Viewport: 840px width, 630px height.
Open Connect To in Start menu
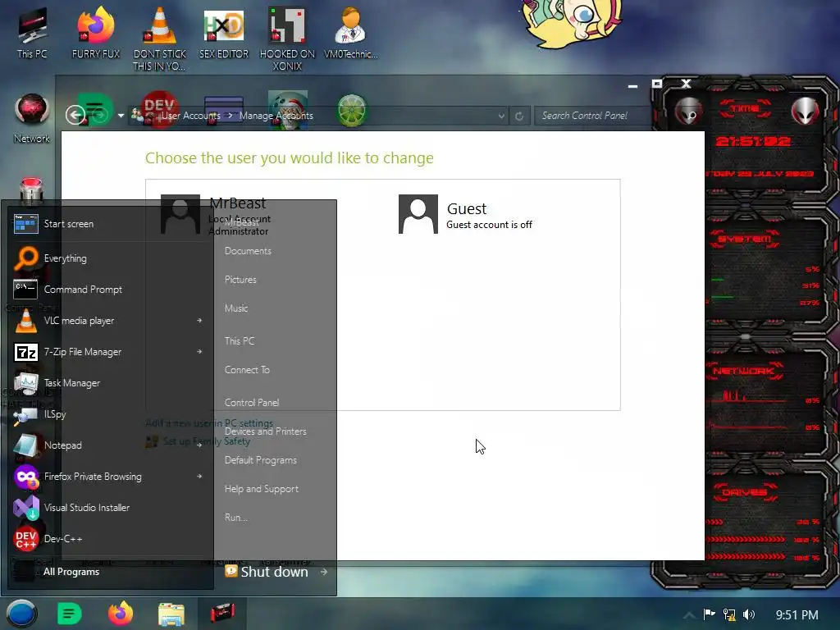pyautogui.click(x=247, y=370)
